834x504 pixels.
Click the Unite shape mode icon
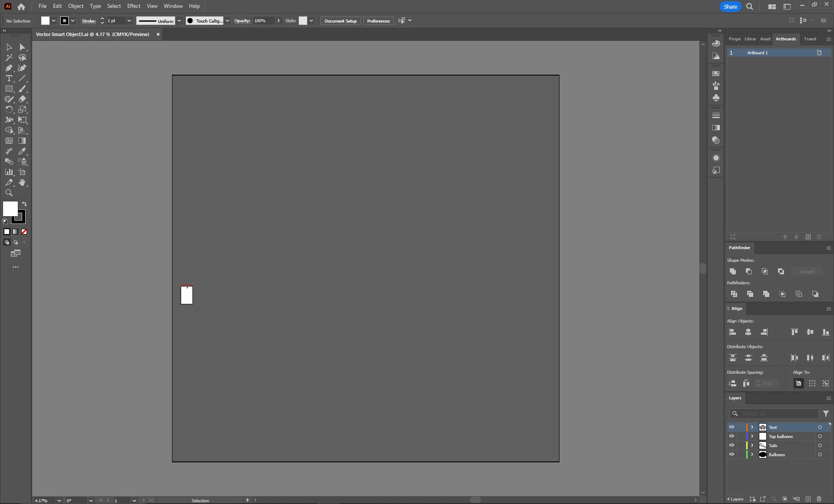point(733,271)
